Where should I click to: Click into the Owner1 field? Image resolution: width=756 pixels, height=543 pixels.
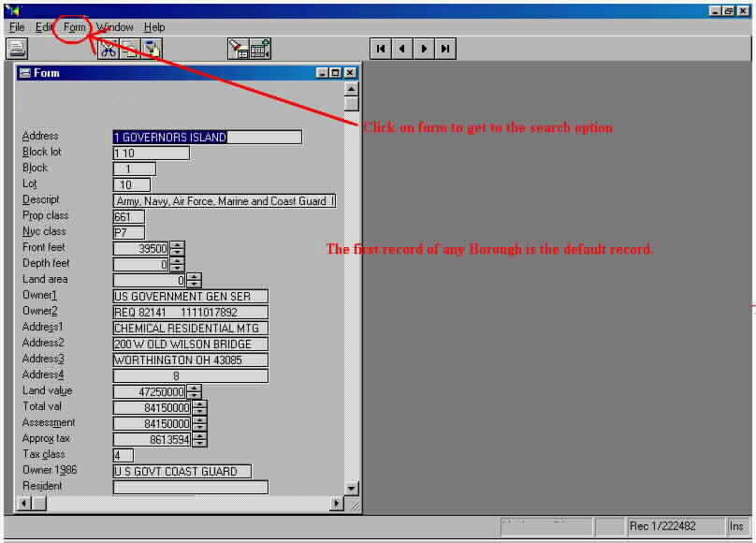click(190, 297)
